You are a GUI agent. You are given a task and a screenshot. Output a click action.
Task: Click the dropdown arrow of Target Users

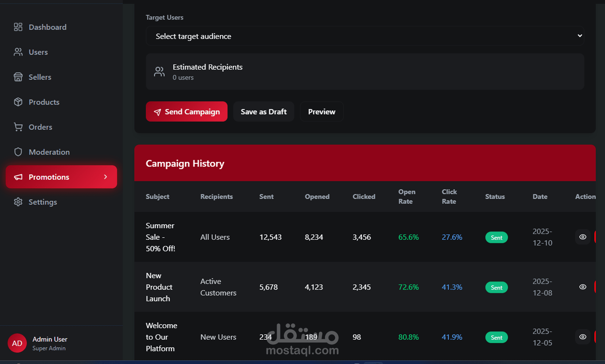(579, 36)
